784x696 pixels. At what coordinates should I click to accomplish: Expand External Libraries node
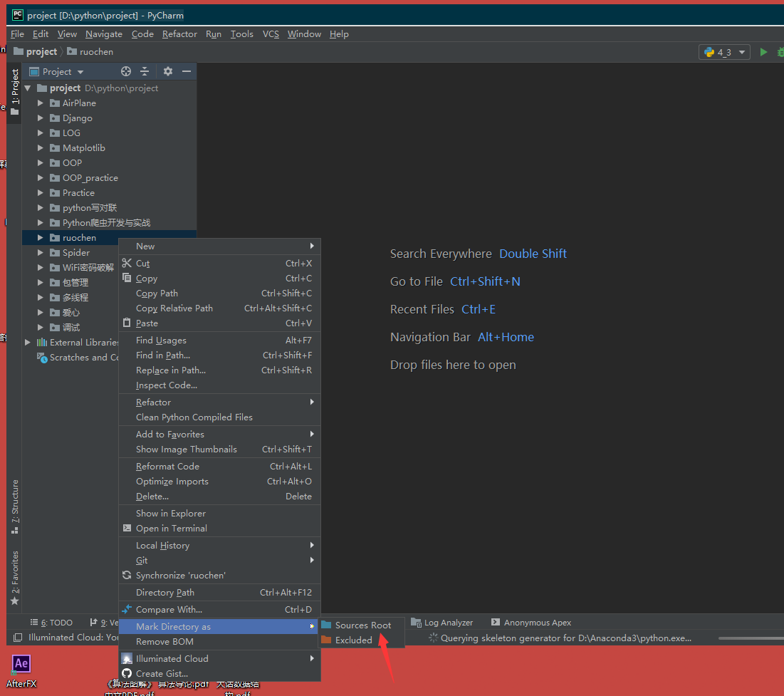pos(28,343)
